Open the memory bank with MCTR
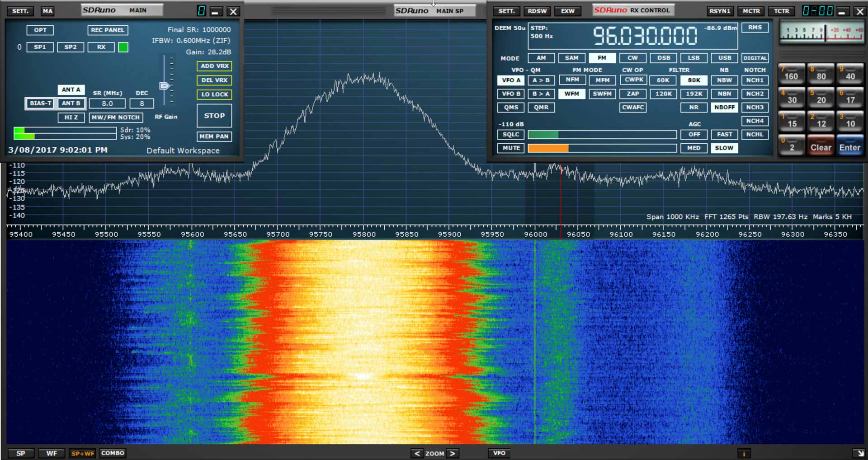Screen dimensions: 868x460 [x=751, y=11]
